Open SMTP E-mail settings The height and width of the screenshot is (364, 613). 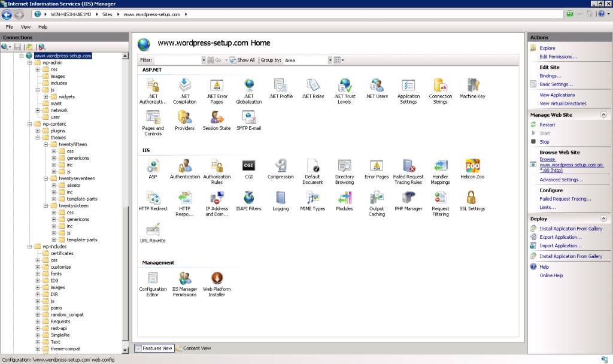pos(248,120)
